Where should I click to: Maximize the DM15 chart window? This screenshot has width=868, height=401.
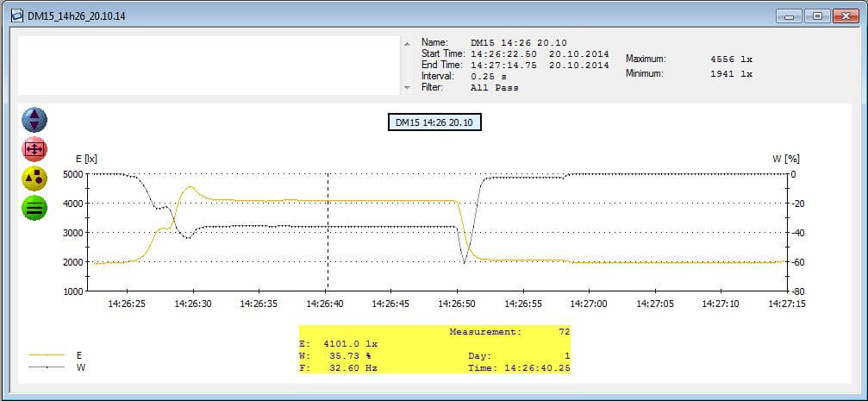[x=817, y=16]
